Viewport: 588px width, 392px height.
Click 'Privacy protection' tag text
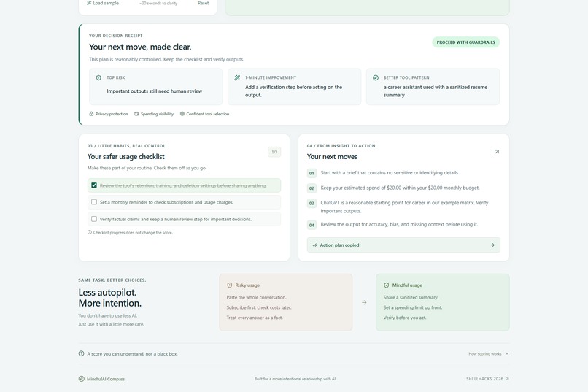pyautogui.click(x=112, y=114)
